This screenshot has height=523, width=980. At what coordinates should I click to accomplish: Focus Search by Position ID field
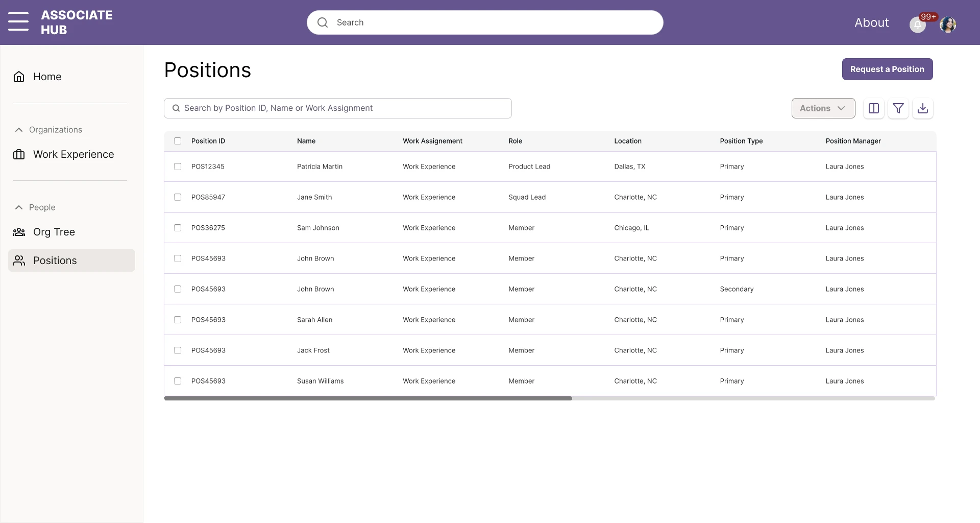pyautogui.click(x=338, y=108)
